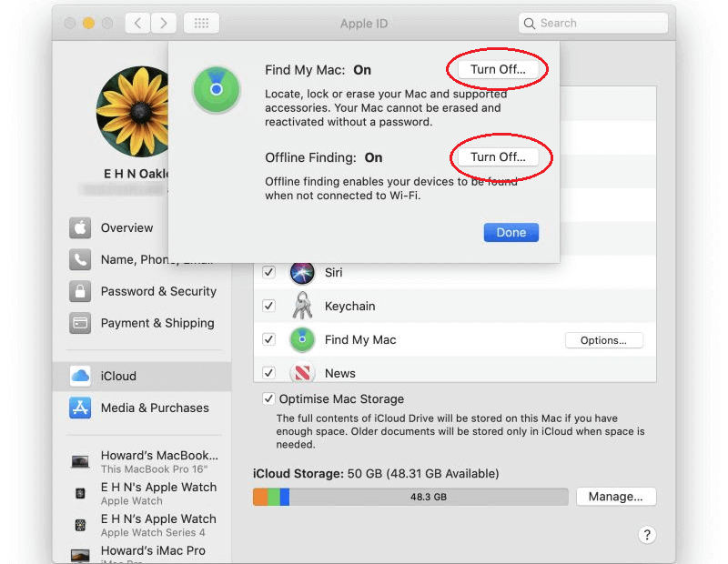This screenshot has width=728, height=564.
Task: Switch to the Overview section
Action: point(127,227)
